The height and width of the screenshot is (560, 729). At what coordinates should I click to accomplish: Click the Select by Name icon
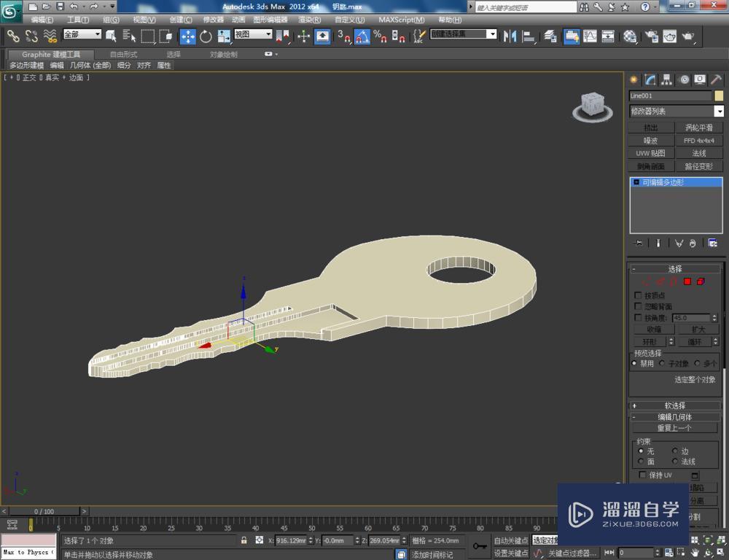[129, 36]
